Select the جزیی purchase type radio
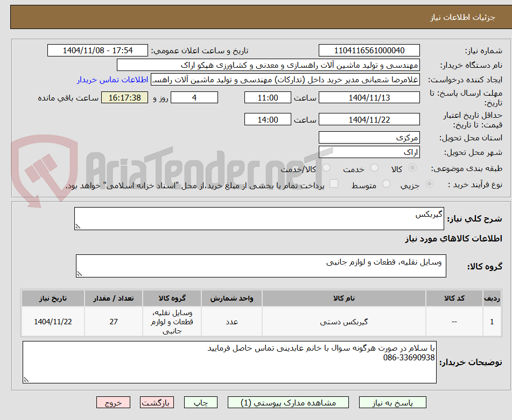Image resolution: width=512 pixels, height=420 pixels. coord(429,184)
